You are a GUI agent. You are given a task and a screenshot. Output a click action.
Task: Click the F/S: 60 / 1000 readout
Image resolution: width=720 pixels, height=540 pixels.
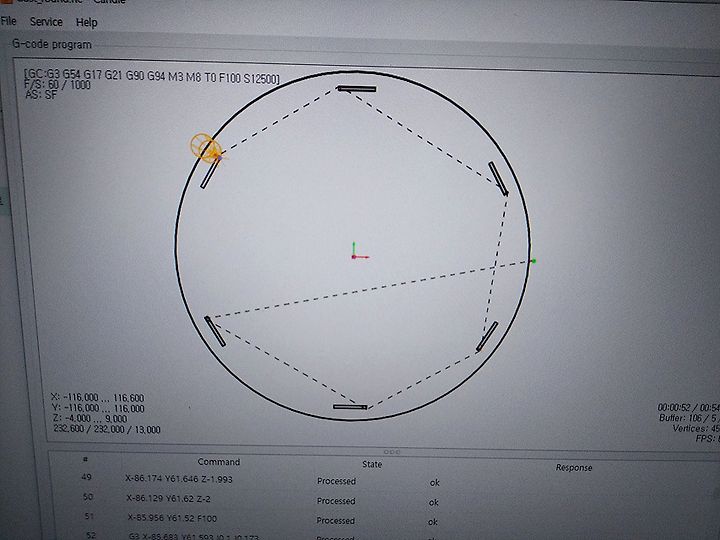pyautogui.click(x=57, y=84)
